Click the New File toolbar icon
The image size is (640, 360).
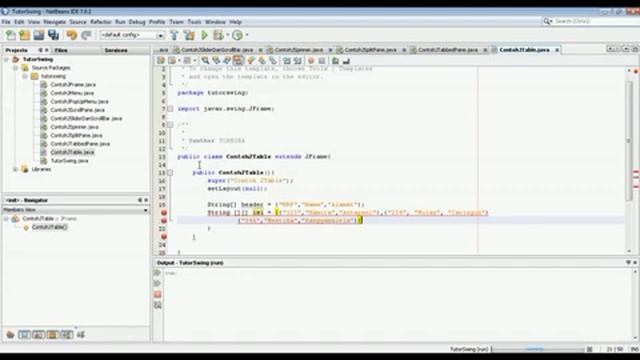click(10, 35)
